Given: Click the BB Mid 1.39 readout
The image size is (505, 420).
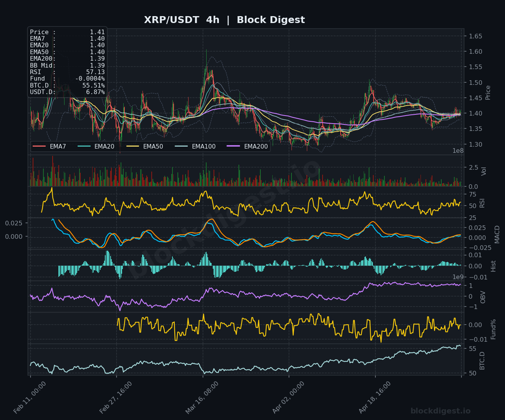Looking at the screenshot, I should pyautogui.click(x=67, y=66).
